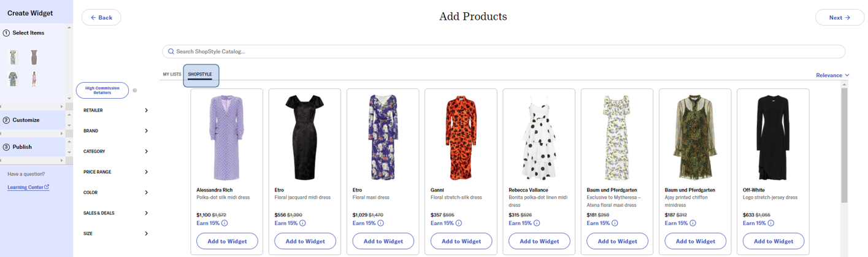This screenshot has height=257, width=868.
Task: Open the Relevance sort dropdown
Action: click(832, 75)
